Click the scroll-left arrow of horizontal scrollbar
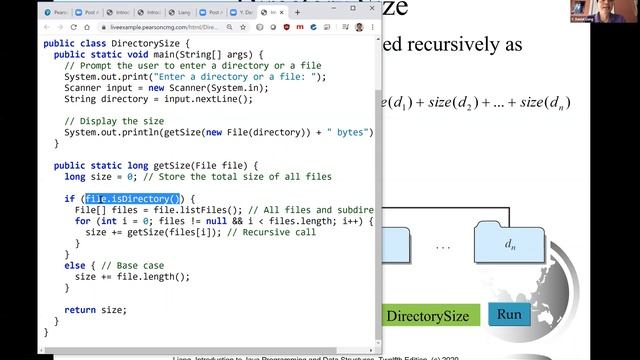The height and width of the screenshot is (360, 640). pyautogui.click(x=41, y=350)
